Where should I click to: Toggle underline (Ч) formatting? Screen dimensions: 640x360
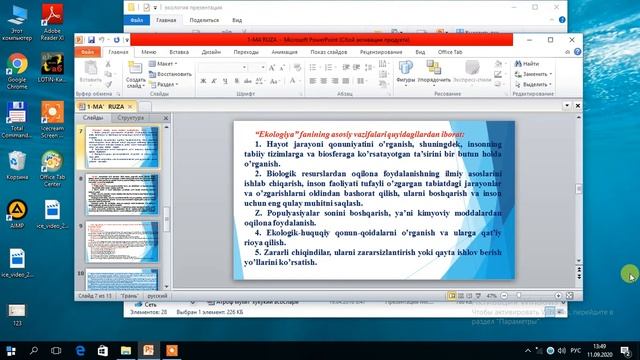(x=225, y=81)
